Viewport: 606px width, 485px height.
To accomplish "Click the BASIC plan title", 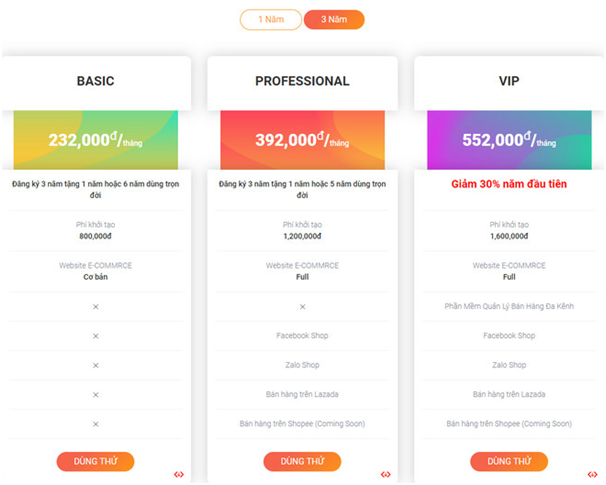I will (x=96, y=81).
